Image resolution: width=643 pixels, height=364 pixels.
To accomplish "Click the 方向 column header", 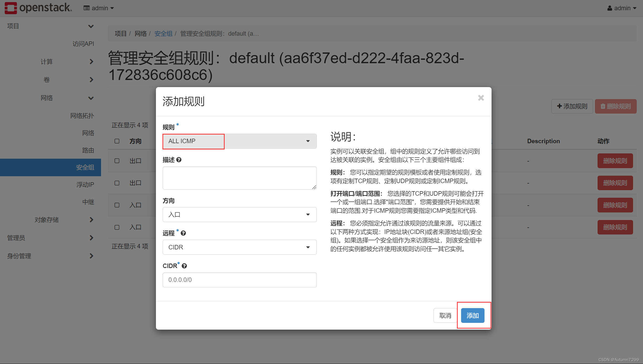I will (x=135, y=141).
